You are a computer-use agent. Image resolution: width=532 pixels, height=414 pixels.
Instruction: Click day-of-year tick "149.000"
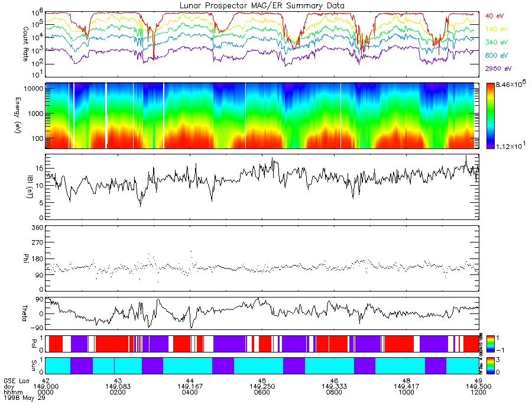pyautogui.click(x=46, y=387)
